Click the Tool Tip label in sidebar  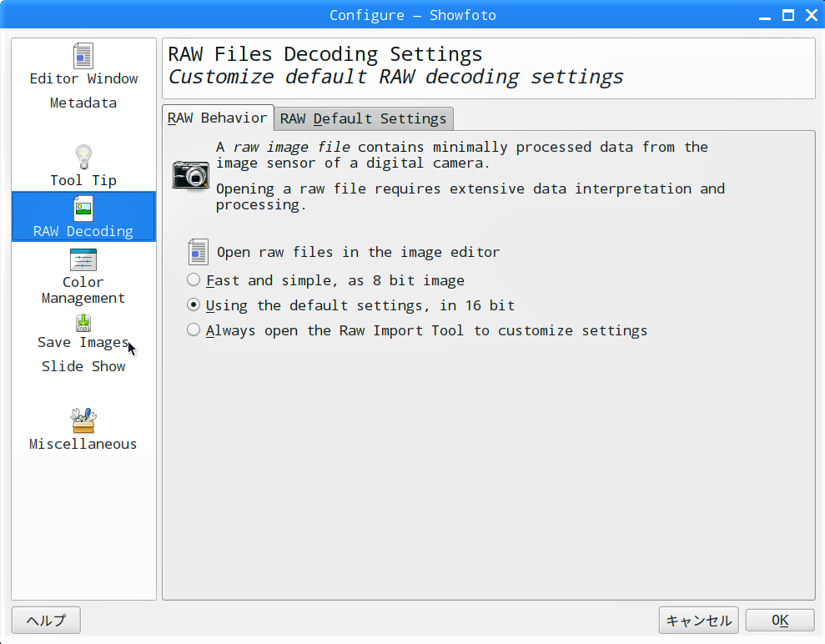[83, 180]
